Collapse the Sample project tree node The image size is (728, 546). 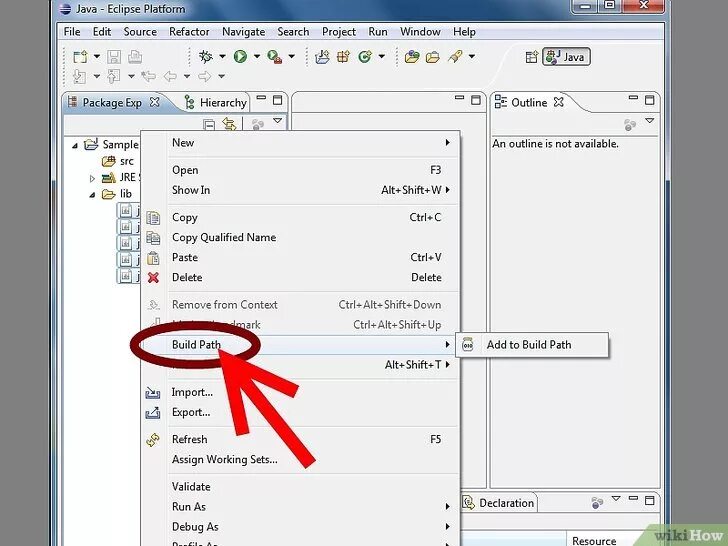click(x=75, y=146)
